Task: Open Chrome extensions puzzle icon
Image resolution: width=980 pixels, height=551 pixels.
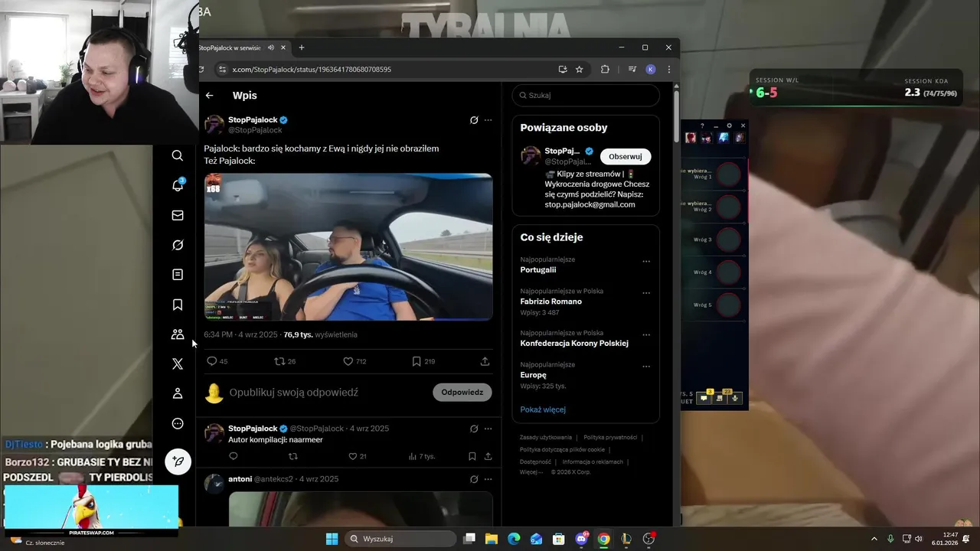Action: click(605, 70)
